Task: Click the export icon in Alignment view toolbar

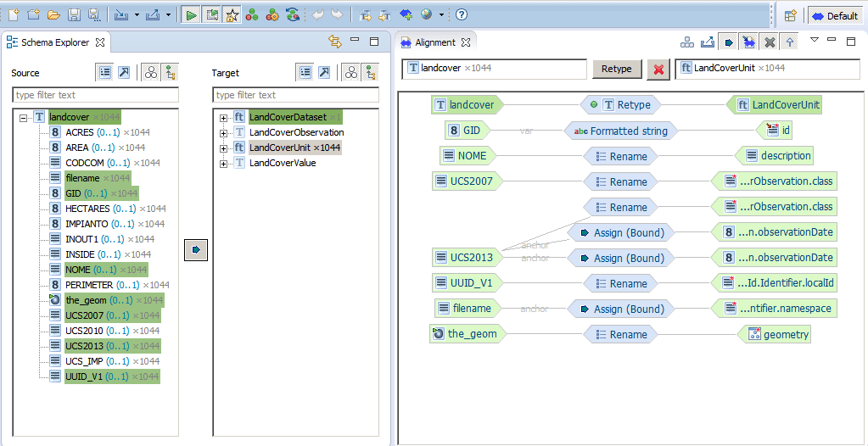Action: point(707,42)
